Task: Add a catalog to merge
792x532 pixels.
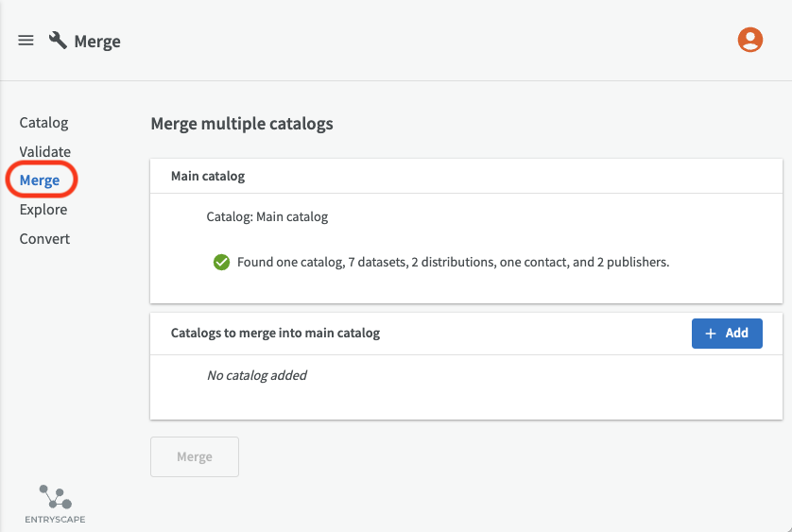Action: (727, 334)
